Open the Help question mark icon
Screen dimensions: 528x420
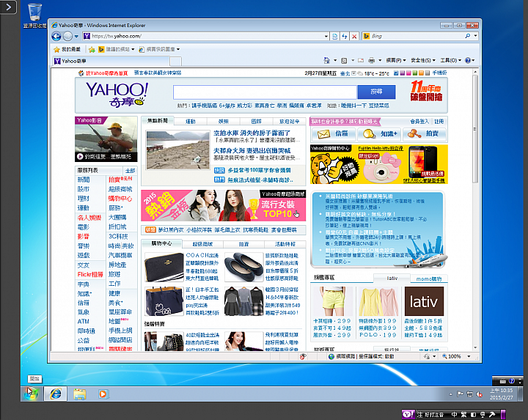click(x=468, y=60)
